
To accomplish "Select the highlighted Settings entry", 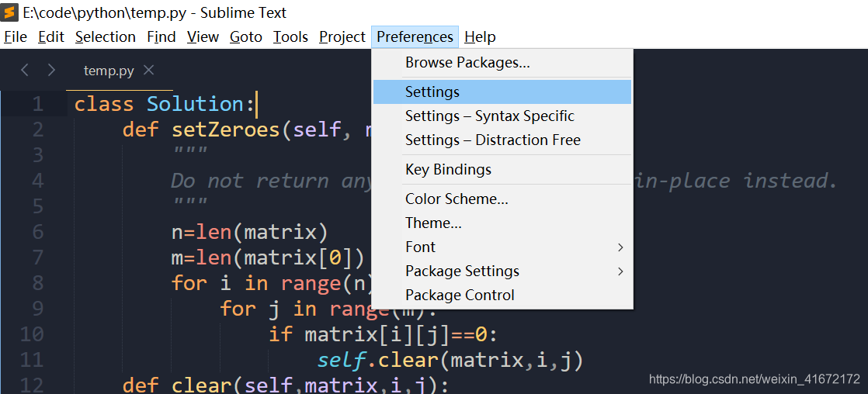I will (x=502, y=92).
